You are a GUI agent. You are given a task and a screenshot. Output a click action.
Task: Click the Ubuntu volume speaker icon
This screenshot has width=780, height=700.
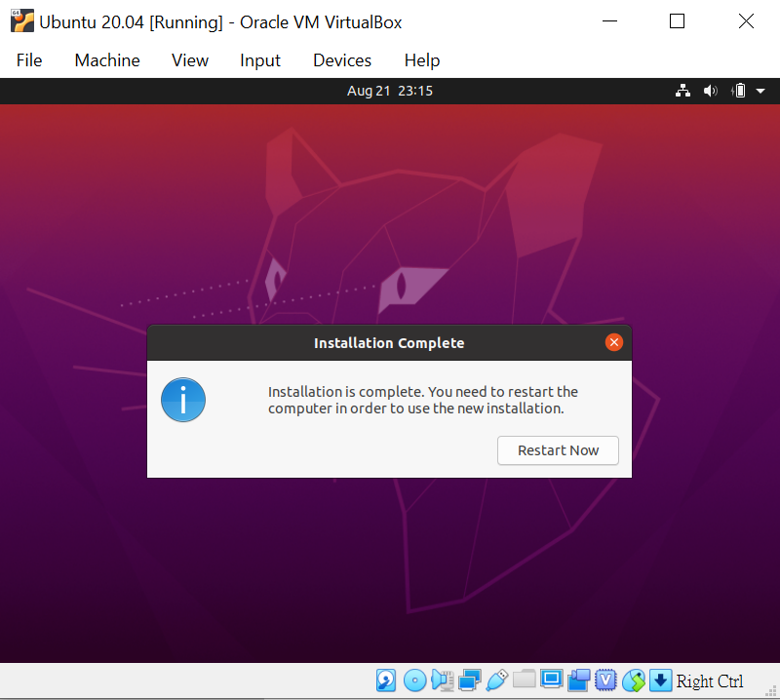[x=710, y=91]
